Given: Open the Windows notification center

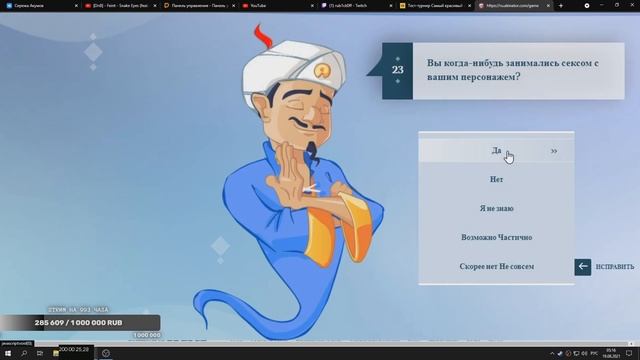Looking at the screenshot, I should tap(630, 353).
